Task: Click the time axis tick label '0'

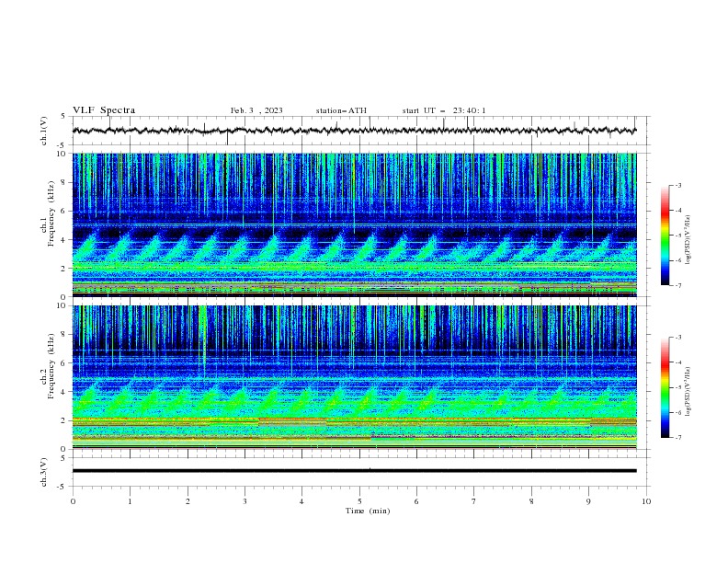Action: click(x=73, y=501)
